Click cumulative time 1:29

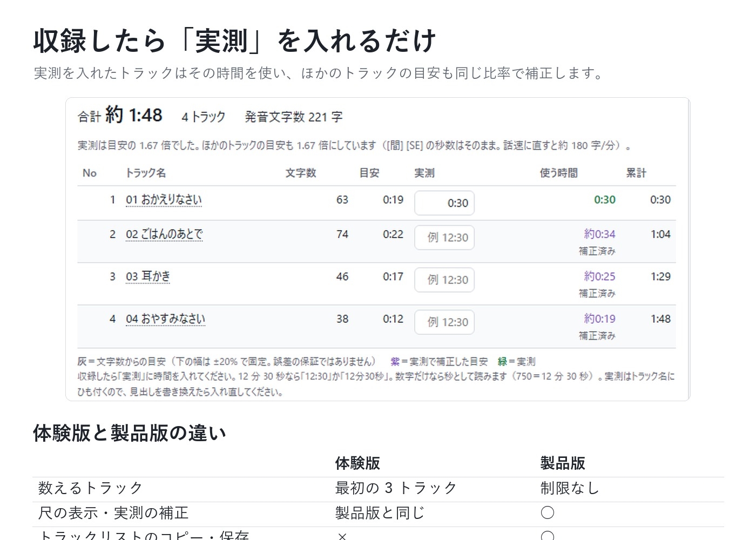pyautogui.click(x=660, y=276)
